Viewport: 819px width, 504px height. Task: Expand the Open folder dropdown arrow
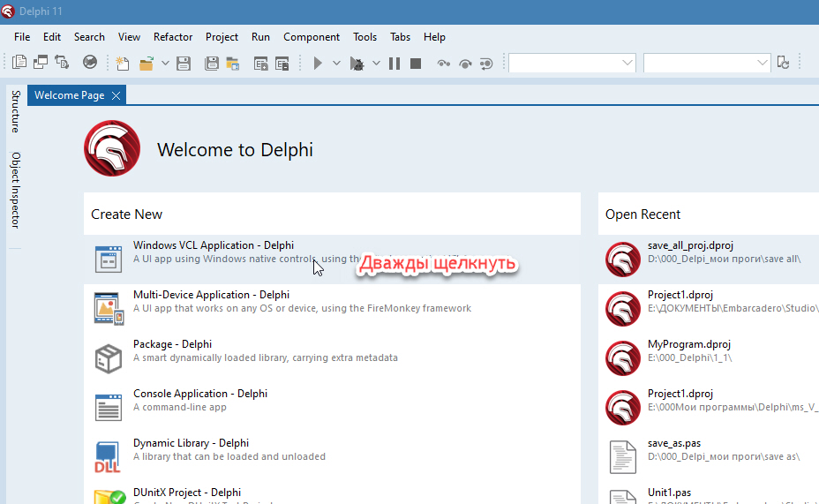click(165, 64)
